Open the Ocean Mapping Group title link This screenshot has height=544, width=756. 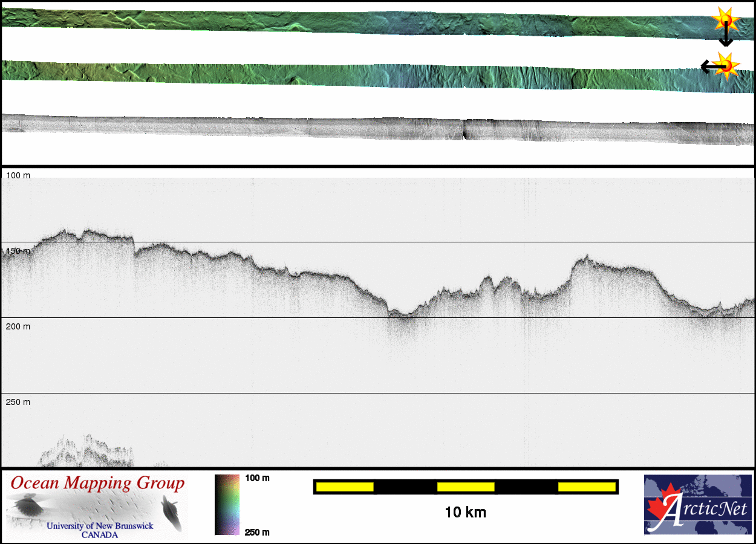[x=97, y=483]
